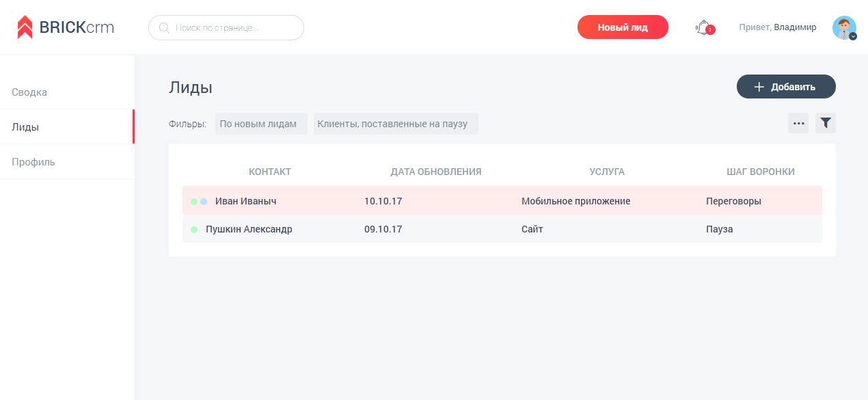Viewport: 868px width, 400px height.
Task: Toggle 'Клиенты, поставленные на паузу' filter
Action: click(396, 124)
